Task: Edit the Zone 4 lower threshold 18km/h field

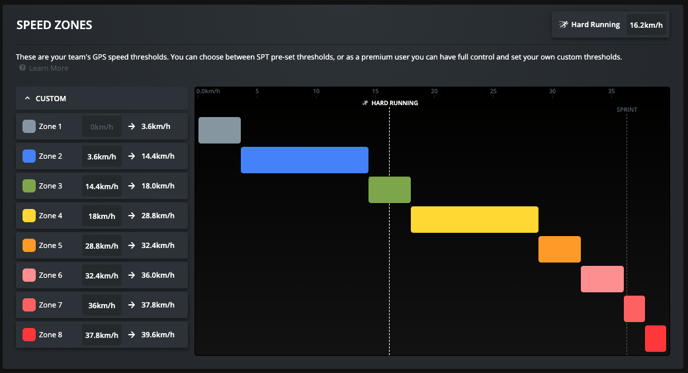Action: pyautogui.click(x=102, y=216)
